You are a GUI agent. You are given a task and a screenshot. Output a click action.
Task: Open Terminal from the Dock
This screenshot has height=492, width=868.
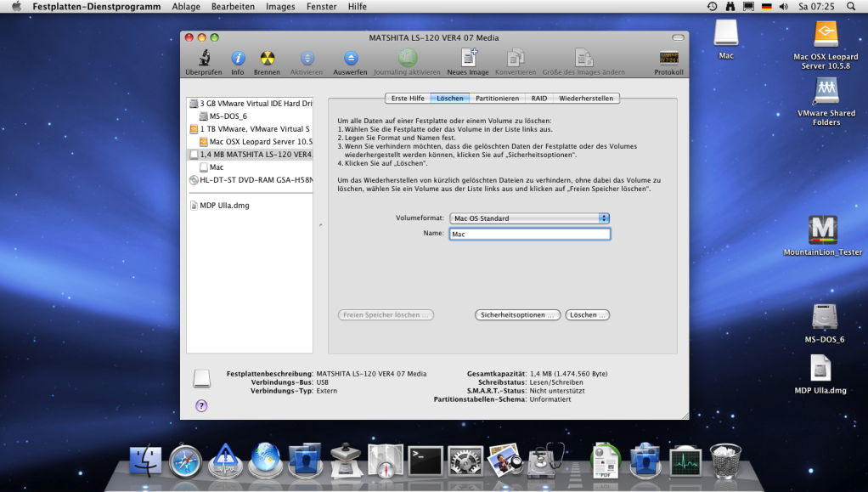click(426, 461)
